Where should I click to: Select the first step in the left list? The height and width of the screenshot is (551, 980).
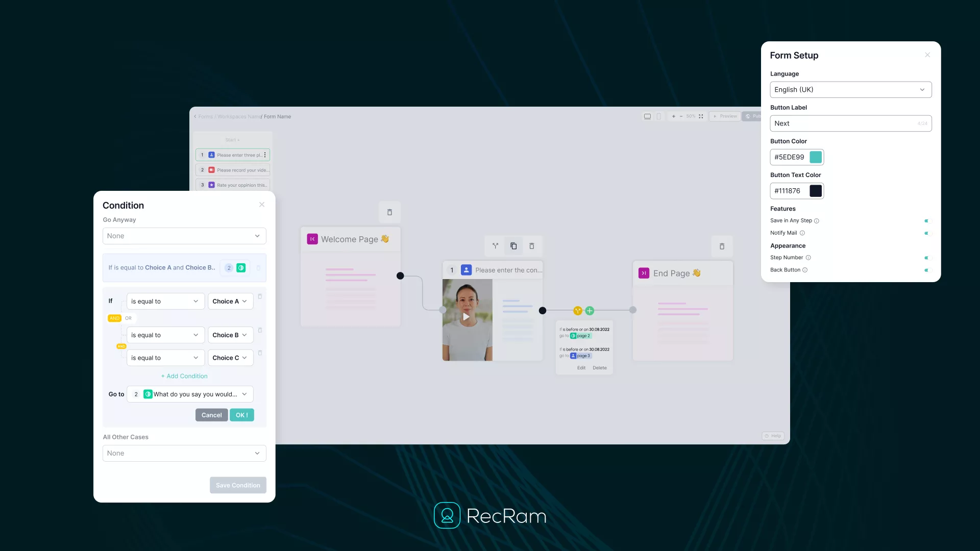pyautogui.click(x=233, y=155)
